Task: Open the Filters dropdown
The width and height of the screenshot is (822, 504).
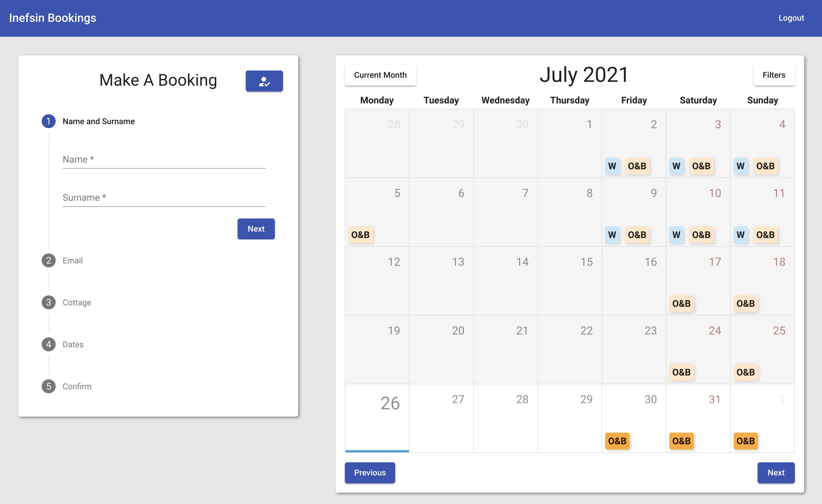Action: click(773, 75)
